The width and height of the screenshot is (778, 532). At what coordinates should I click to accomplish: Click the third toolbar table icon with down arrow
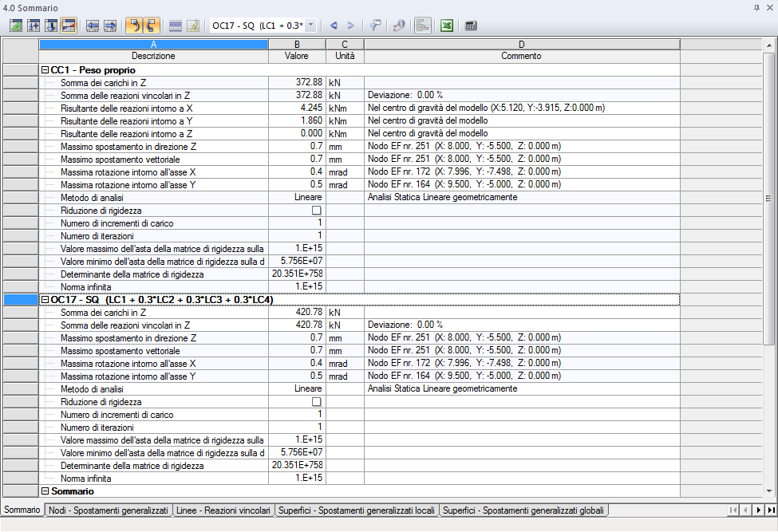click(x=50, y=26)
